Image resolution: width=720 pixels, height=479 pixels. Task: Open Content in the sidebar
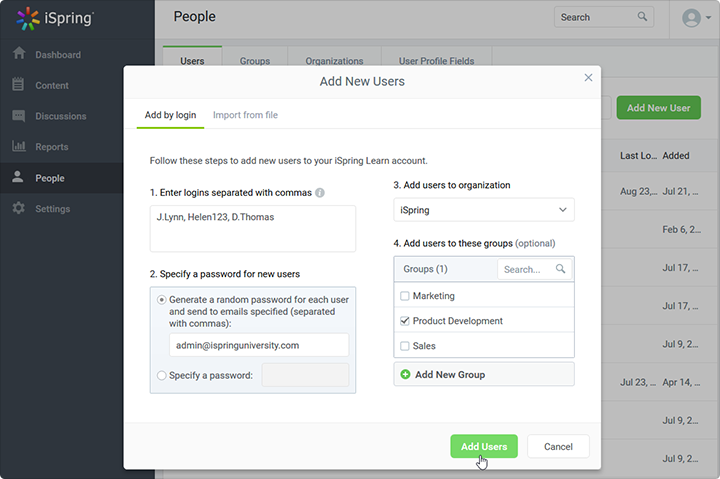[52, 85]
